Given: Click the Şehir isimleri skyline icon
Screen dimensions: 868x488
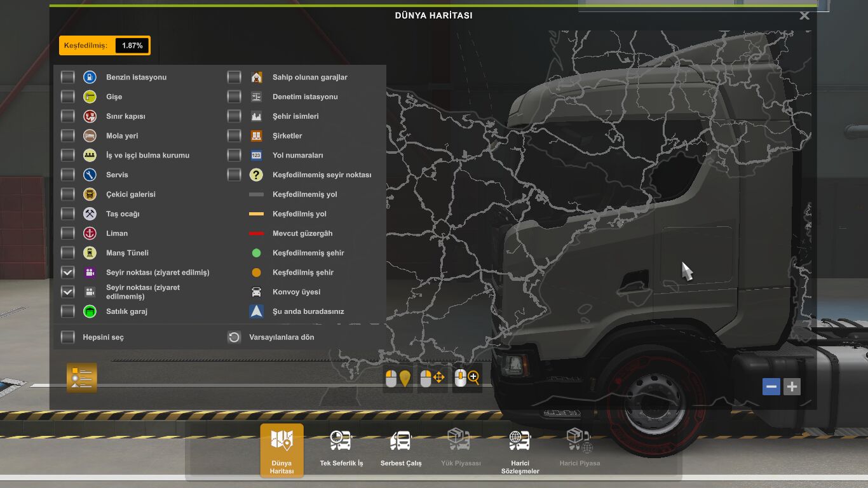Looking at the screenshot, I should pos(256,116).
